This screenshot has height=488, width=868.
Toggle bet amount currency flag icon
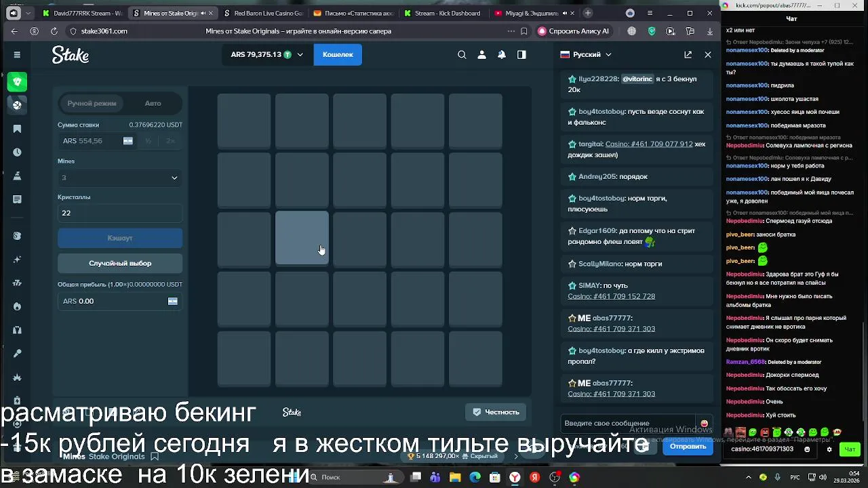pos(127,141)
